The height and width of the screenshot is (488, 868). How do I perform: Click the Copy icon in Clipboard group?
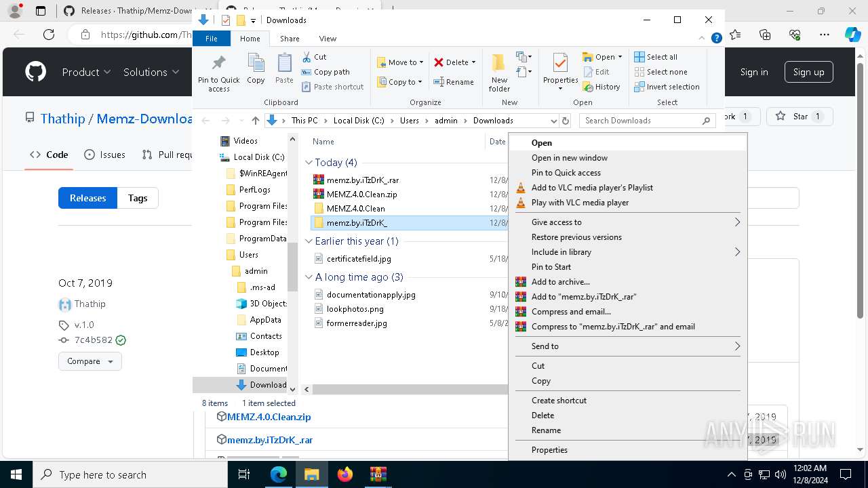[x=256, y=69]
